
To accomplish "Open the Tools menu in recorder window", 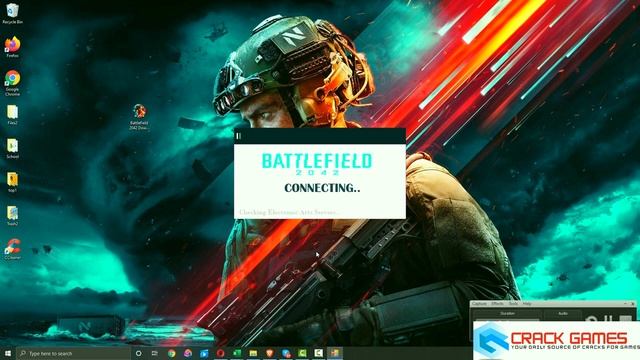I will (x=513, y=304).
